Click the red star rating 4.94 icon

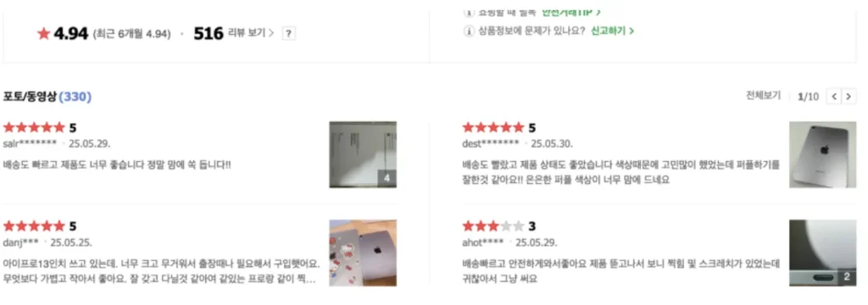(44, 34)
